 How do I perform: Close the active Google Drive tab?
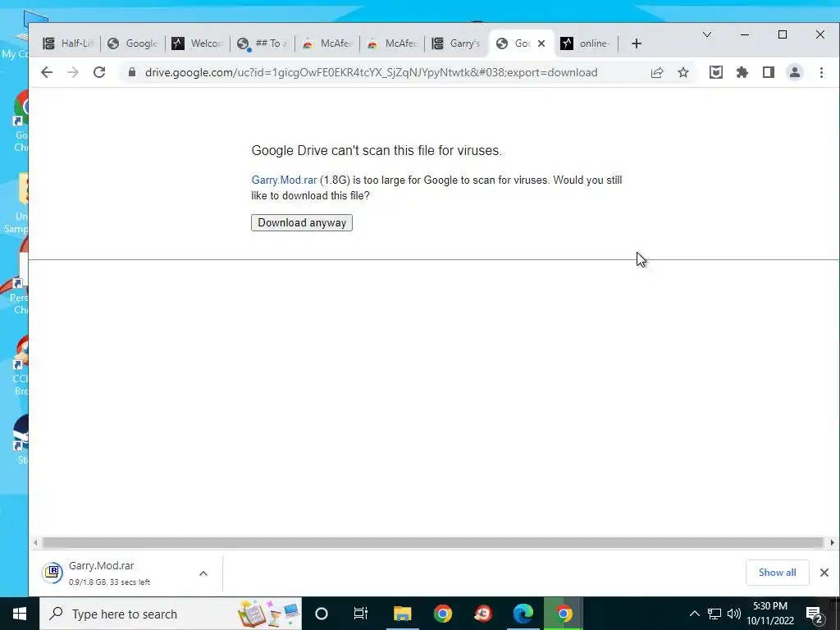click(541, 43)
